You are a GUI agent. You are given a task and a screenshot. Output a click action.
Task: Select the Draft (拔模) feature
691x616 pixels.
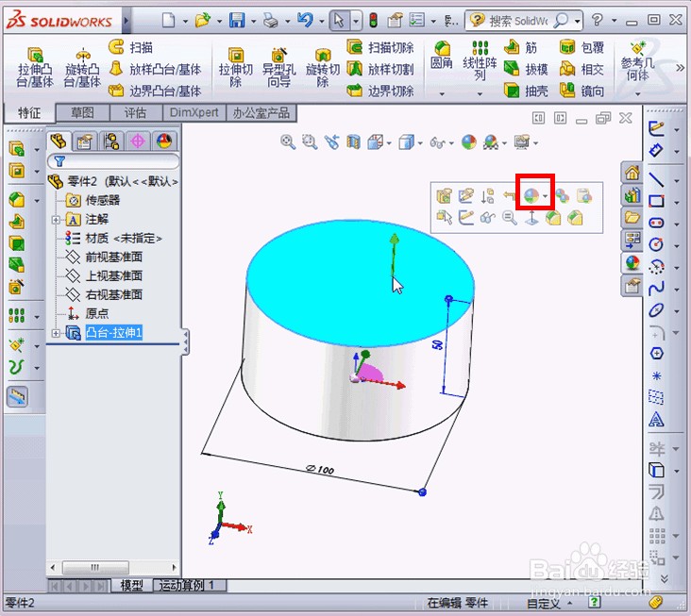(x=526, y=69)
